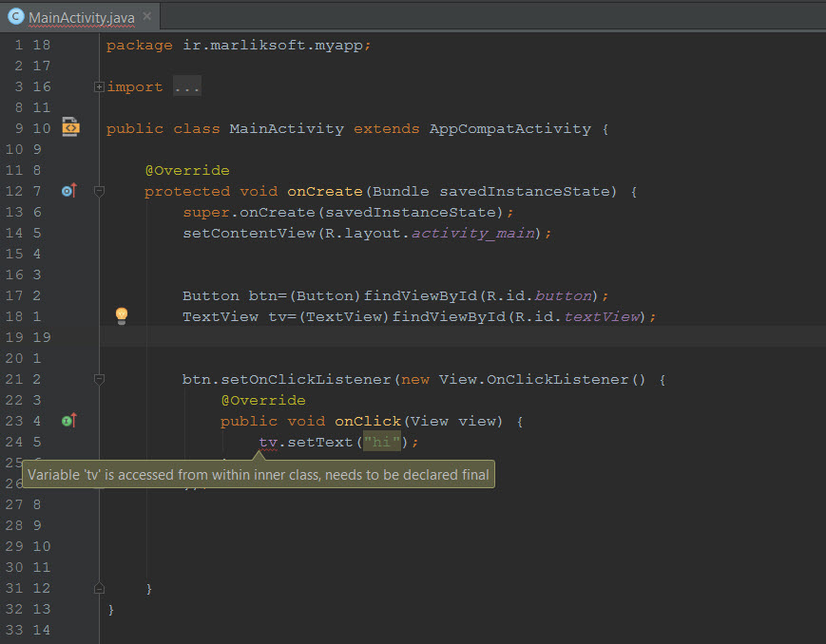Click 'View.OnClickListener' type name
This screenshot has height=644, width=826.
click(x=533, y=379)
